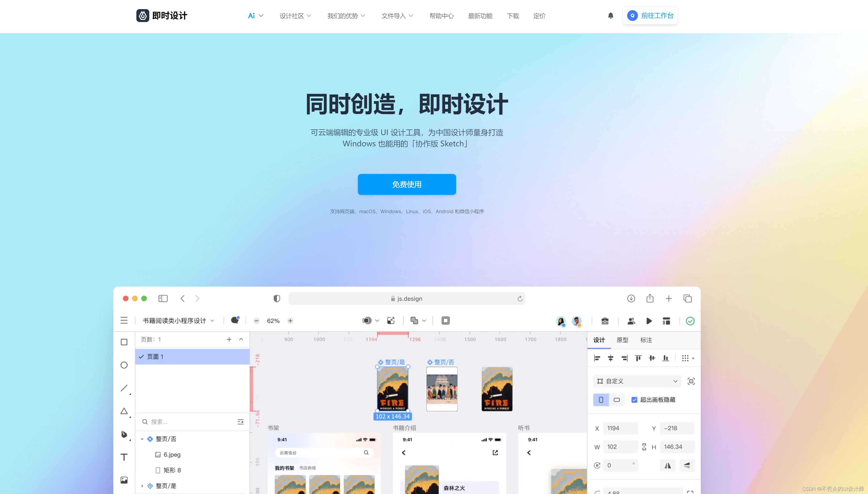Open the Ai navigation dropdown
Image resolution: width=868 pixels, height=494 pixels.
(x=255, y=16)
